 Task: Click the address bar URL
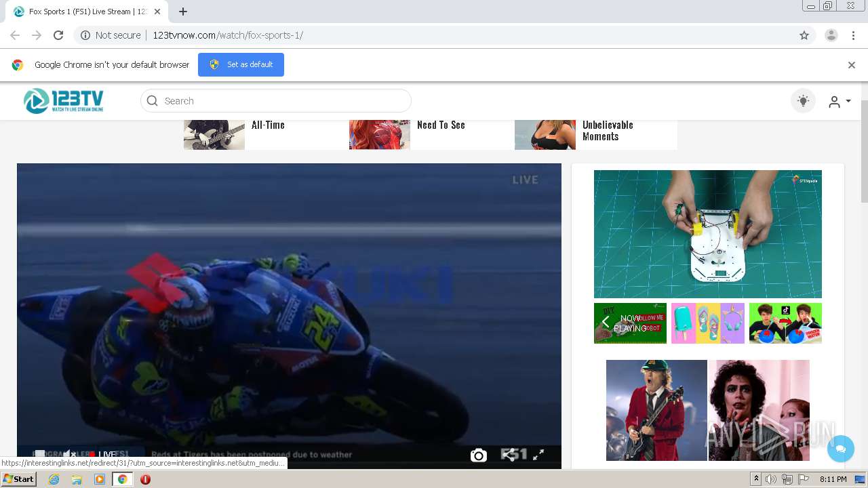(x=228, y=35)
